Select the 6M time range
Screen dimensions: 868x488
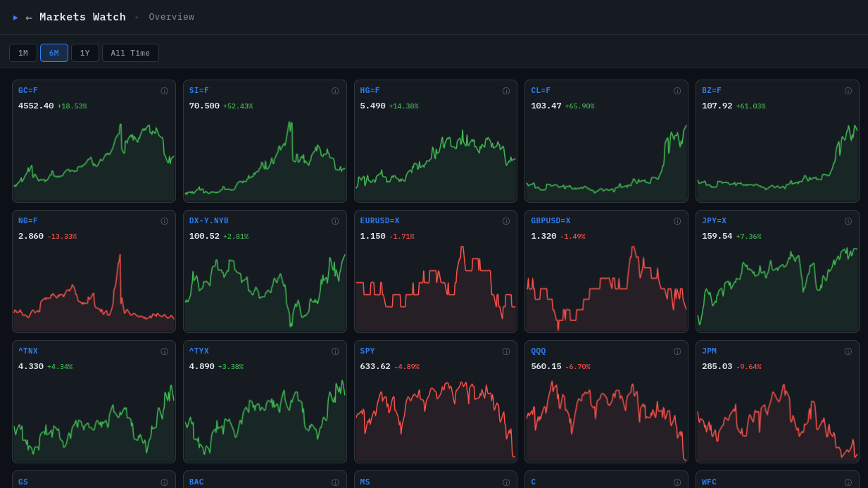54,53
